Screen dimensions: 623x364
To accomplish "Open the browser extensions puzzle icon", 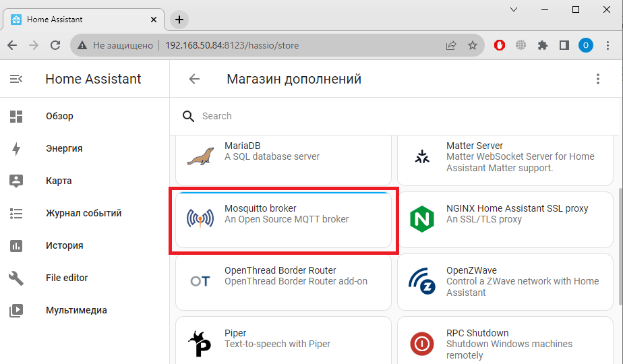I will tap(542, 45).
